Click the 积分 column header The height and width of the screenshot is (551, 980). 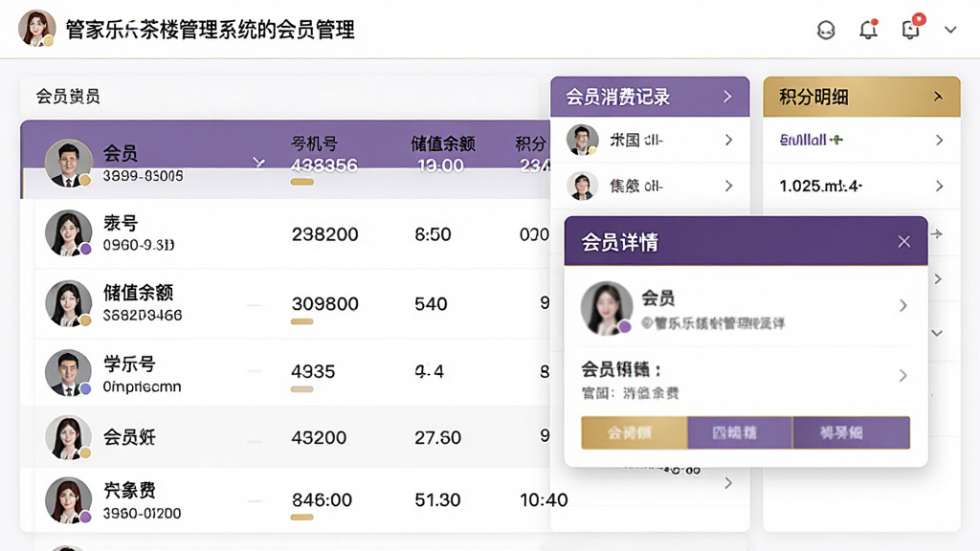[530, 144]
